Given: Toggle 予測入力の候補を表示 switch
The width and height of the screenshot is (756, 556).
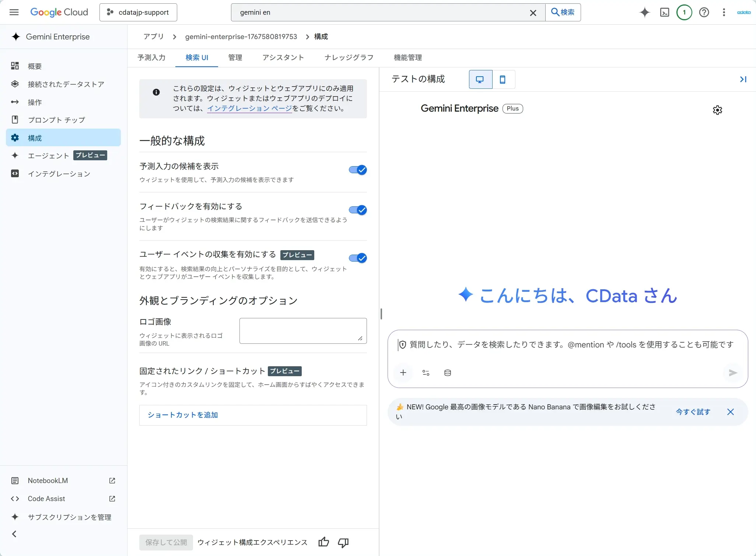Looking at the screenshot, I should pos(358,170).
